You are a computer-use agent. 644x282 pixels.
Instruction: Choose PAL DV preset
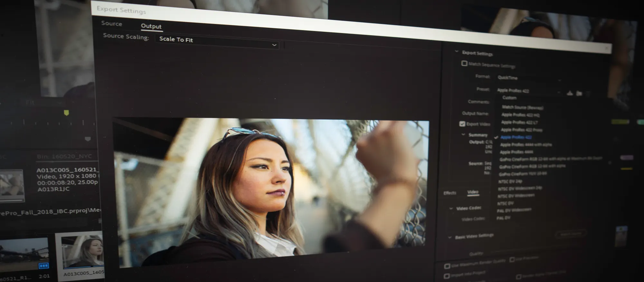pyautogui.click(x=503, y=218)
